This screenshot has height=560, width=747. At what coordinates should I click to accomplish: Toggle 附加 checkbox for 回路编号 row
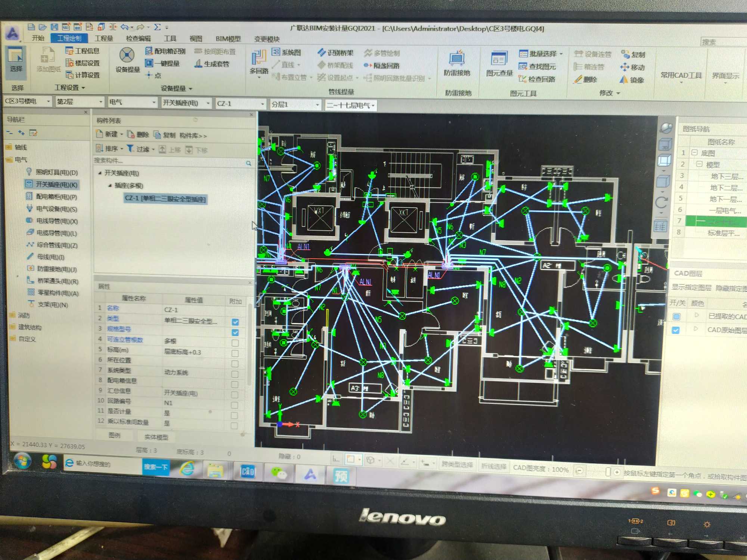point(235,405)
